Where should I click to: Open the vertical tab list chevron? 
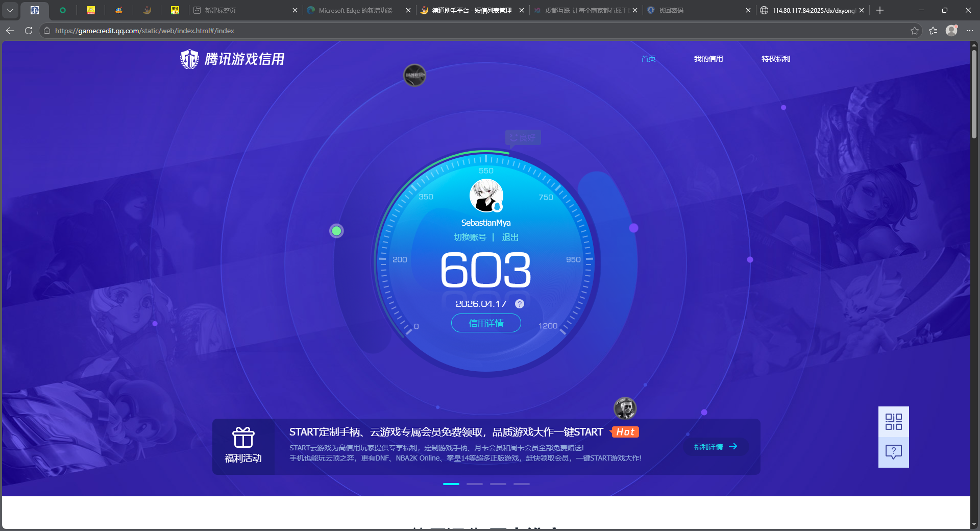pos(10,10)
